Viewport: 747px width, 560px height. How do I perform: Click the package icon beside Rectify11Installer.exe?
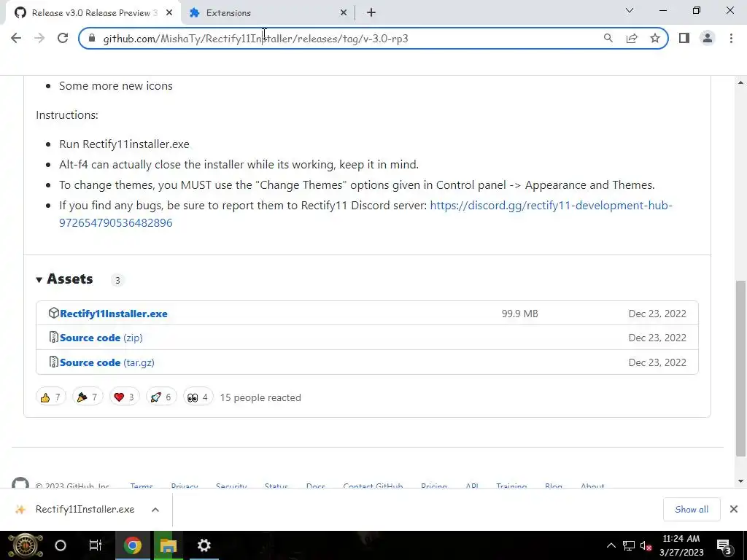pyautogui.click(x=53, y=313)
